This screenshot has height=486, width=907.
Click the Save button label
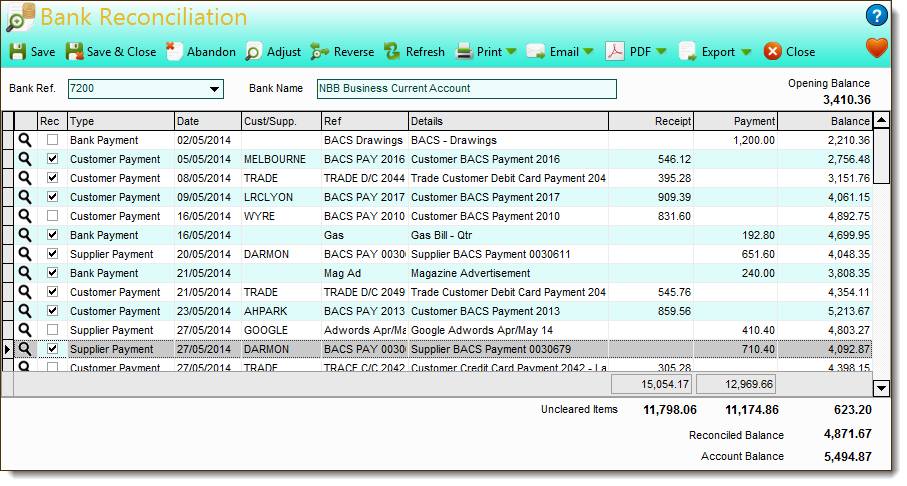(x=43, y=52)
